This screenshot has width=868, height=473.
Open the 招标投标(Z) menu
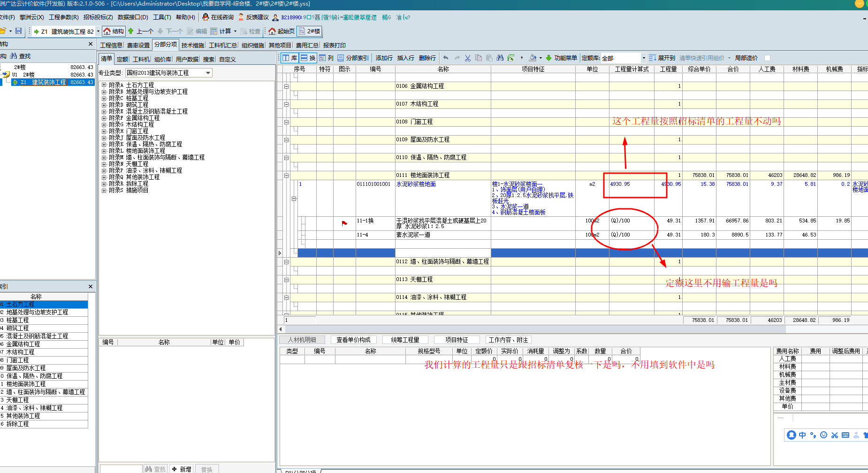coord(98,17)
